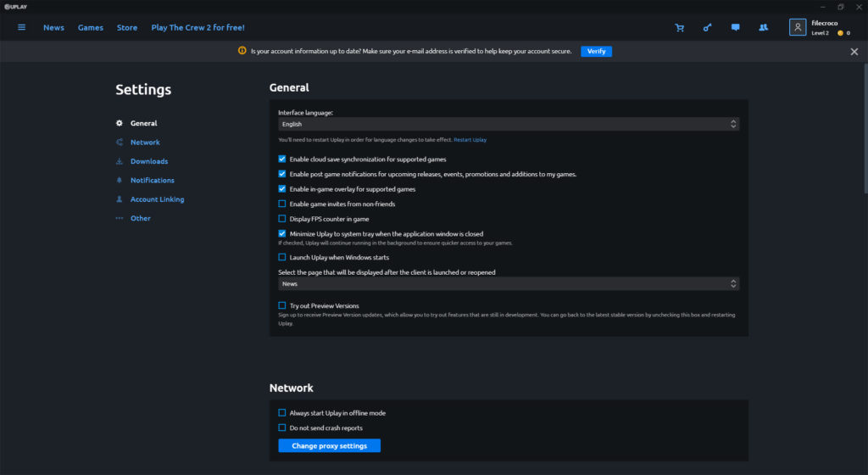
Task: Check Try out Preview Versions box
Action: point(281,305)
